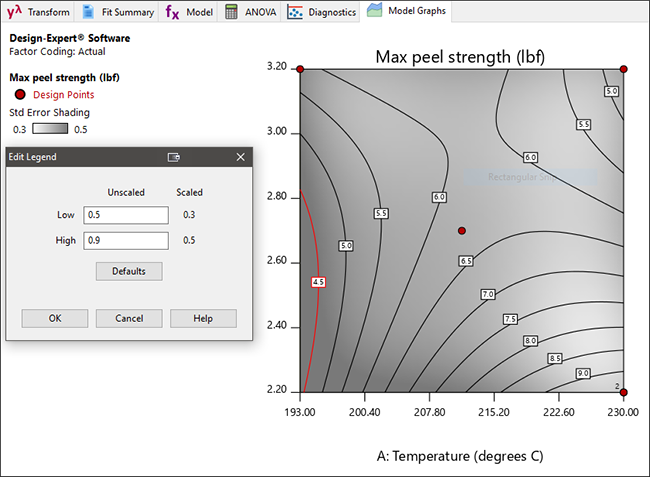
Task: Select the 4.5 contour label
Action: [x=319, y=283]
